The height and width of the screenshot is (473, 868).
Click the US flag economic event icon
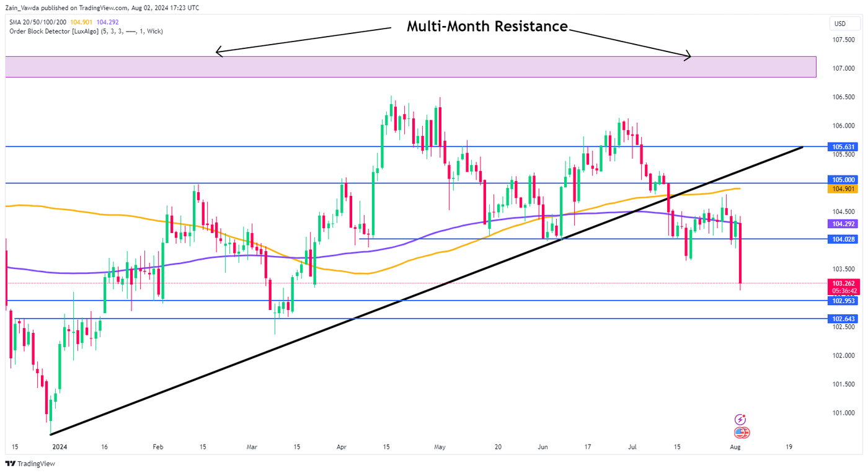pos(742,433)
